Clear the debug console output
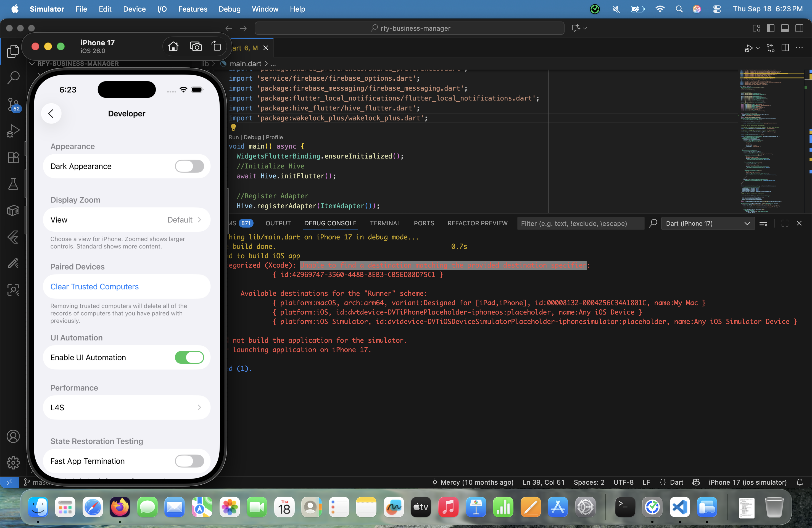812x528 pixels. pyautogui.click(x=763, y=223)
